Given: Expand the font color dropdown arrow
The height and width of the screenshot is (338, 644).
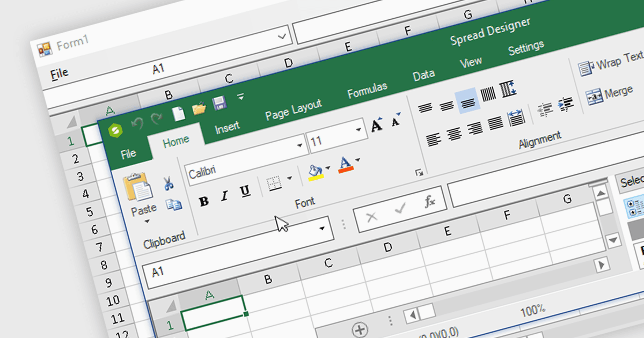Looking at the screenshot, I should tap(358, 159).
